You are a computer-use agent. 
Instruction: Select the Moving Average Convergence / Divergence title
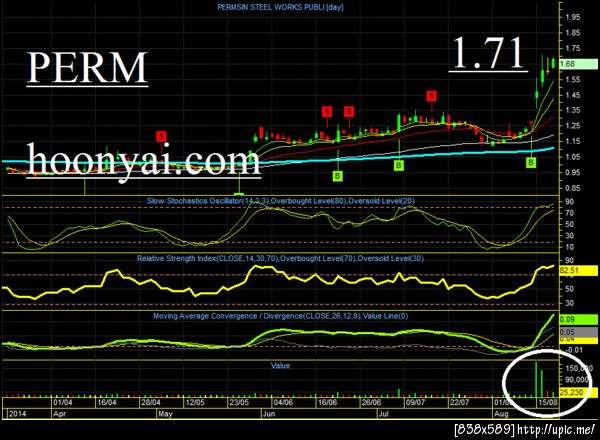[280, 316]
